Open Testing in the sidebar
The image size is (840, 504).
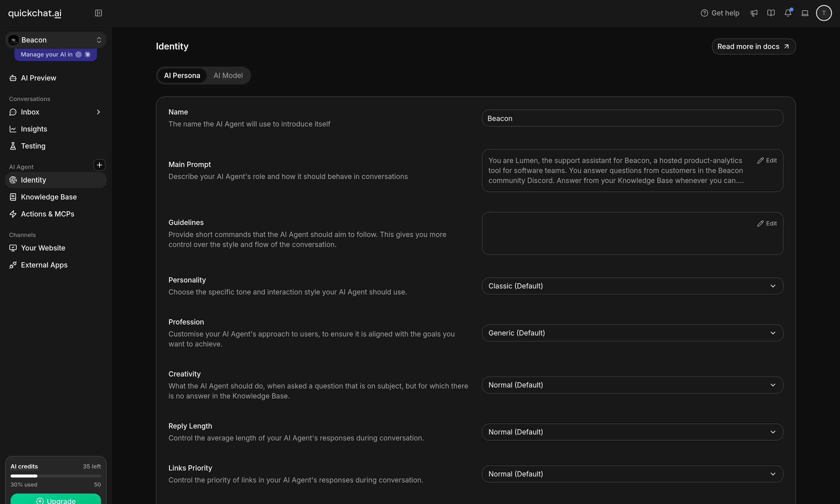(x=56, y=146)
